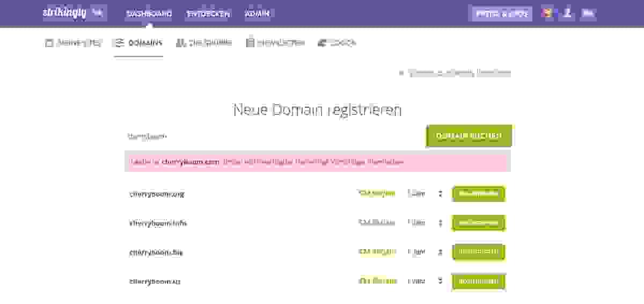Select the icon beside the Domains tab
The width and height of the screenshot is (644, 304).
click(x=120, y=43)
